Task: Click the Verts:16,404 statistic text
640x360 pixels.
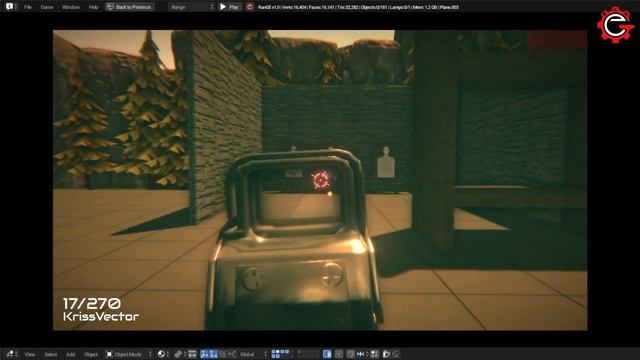Action: click(294, 7)
